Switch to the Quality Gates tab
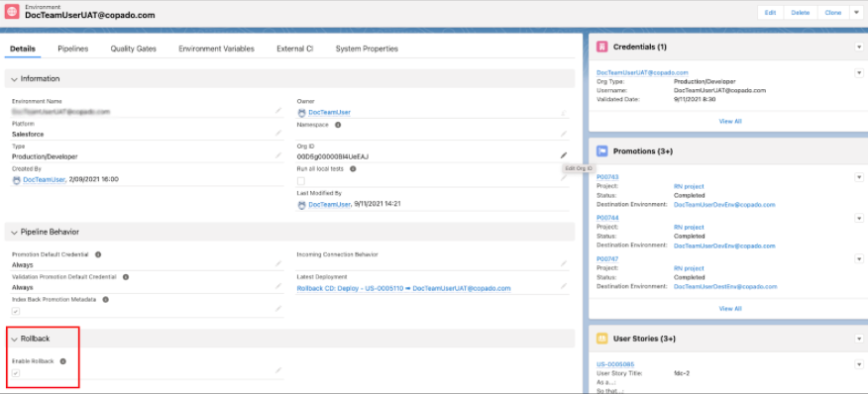868x394 pixels. coord(134,49)
